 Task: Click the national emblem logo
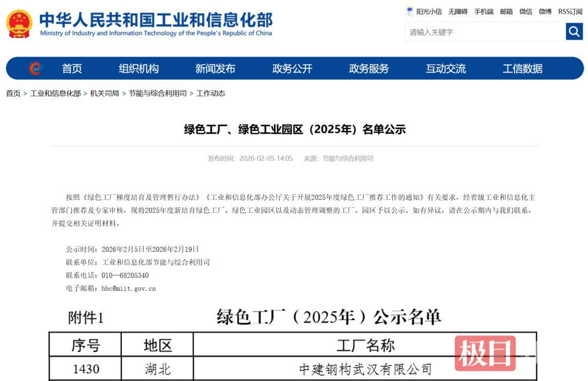tap(19, 23)
